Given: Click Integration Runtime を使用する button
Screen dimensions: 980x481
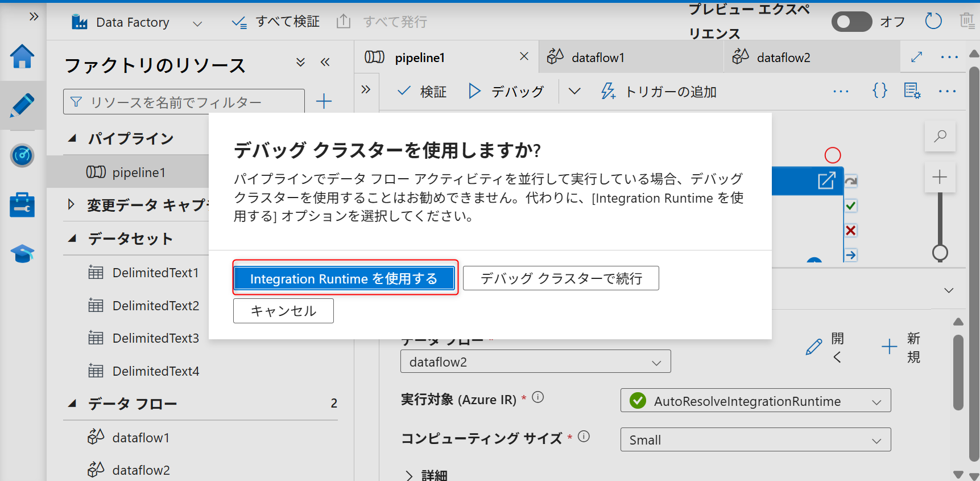Looking at the screenshot, I should point(344,278).
